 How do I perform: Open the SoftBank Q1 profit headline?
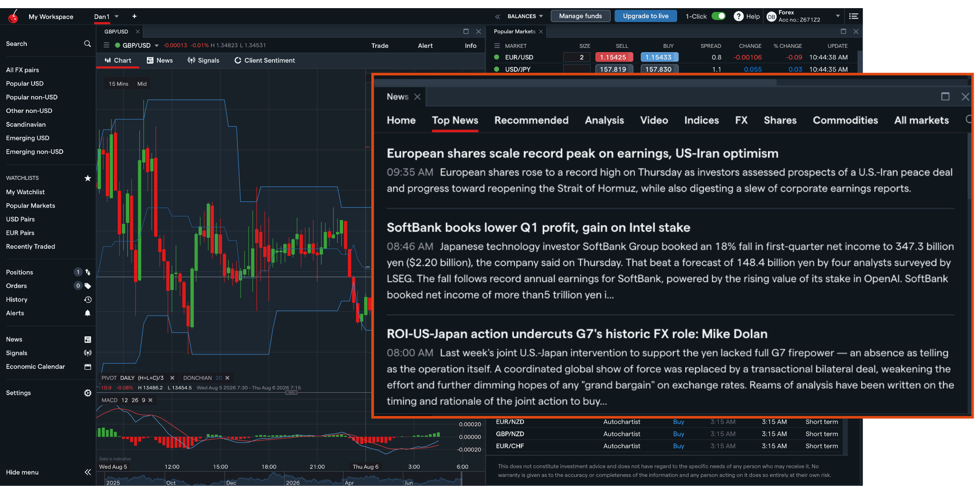point(538,228)
